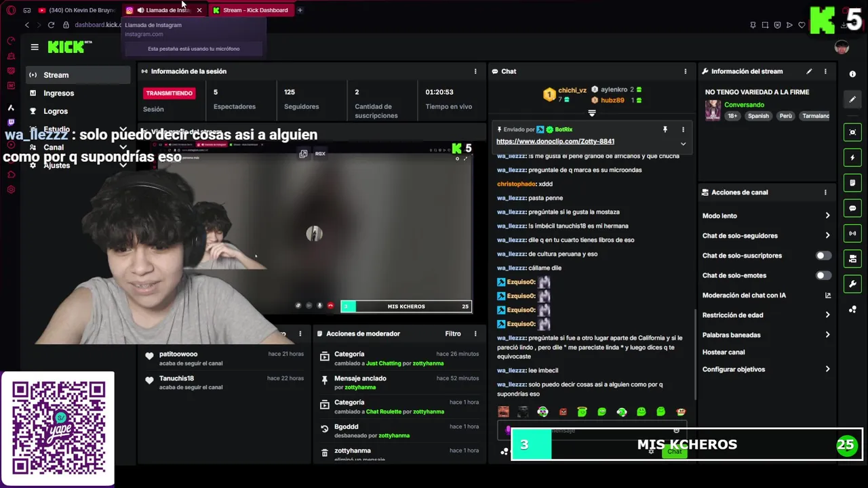Screen dimensions: 868x488
Task: Go back using the browser back arrow
Action: [27, 25]
